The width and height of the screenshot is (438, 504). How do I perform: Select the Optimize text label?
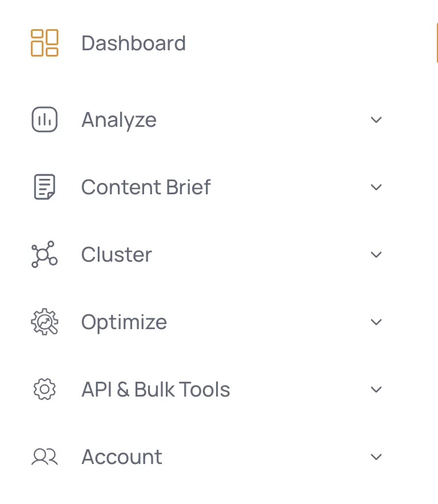(124, 322)
